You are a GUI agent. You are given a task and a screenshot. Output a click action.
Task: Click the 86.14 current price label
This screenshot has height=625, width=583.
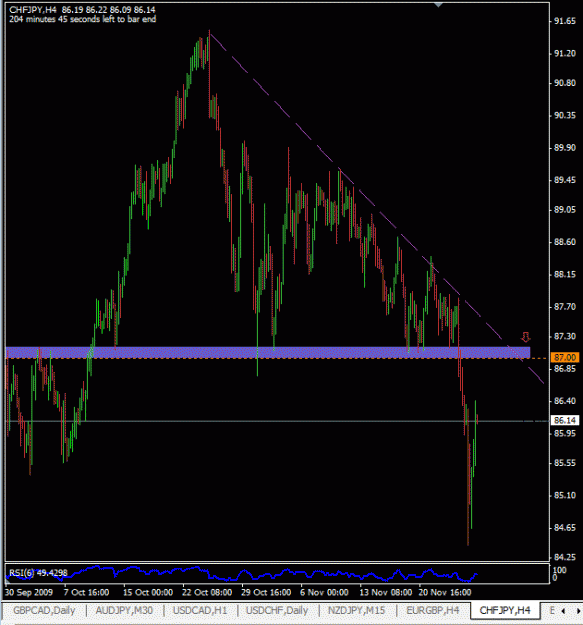(x=565, y=420)
